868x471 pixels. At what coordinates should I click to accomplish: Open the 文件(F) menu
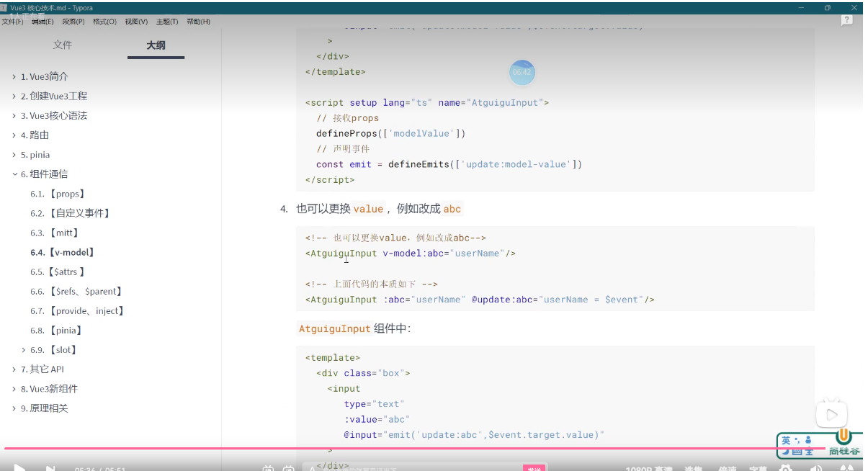point(12,22)
